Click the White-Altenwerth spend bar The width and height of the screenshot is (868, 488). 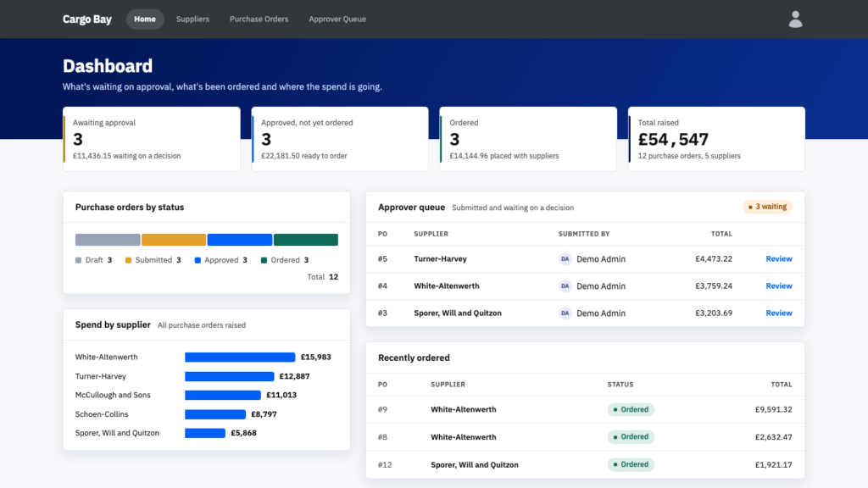tap(240, 358)
